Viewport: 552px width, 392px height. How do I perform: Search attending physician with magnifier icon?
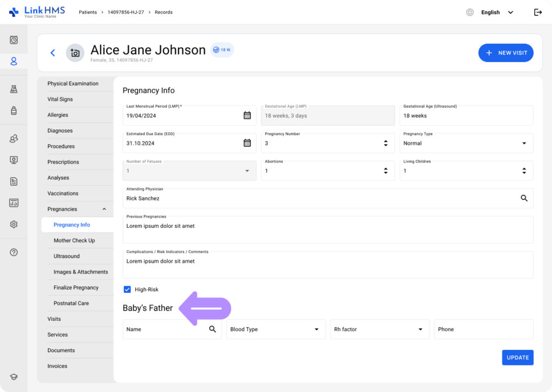tap(524, 198)
